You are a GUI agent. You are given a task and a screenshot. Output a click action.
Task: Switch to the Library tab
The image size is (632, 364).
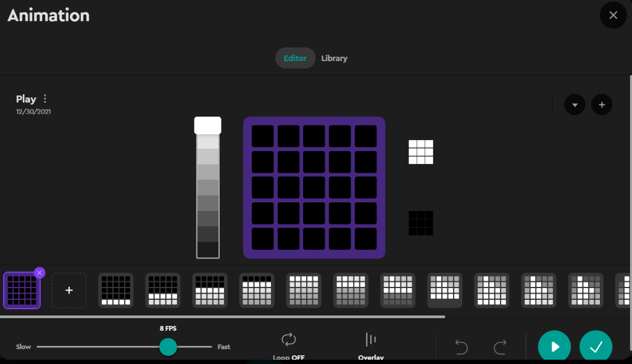(x=334, y=58)
